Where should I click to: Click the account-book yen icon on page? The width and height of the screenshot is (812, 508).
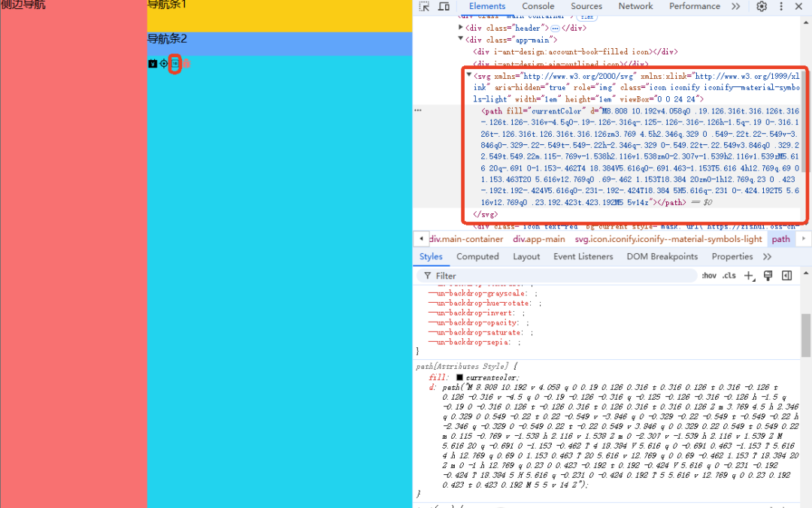pos(153,64)
